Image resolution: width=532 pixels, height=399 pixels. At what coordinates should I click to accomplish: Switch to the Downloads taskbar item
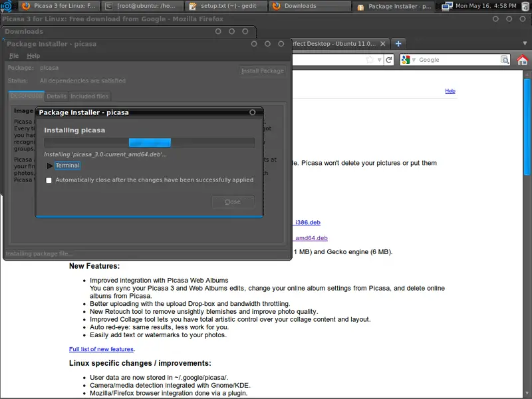tap(309, 6)
